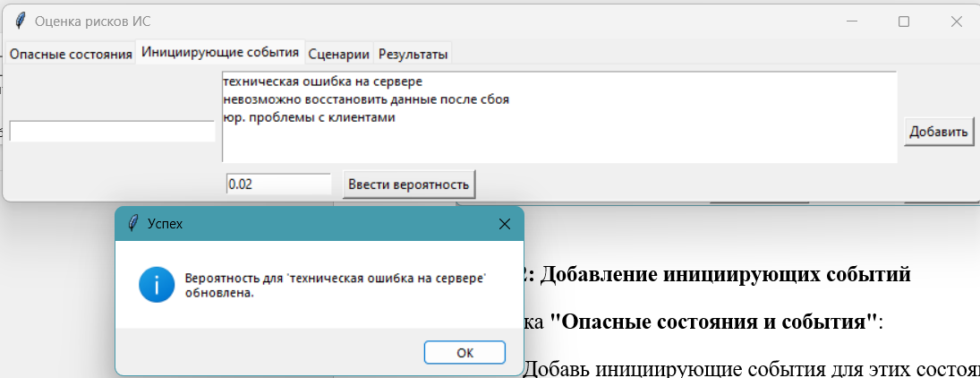980x378 pixels.
Task: Minimize the Оценка рисков ИС window
Action: pyautogui.click(x=852, y=21)
